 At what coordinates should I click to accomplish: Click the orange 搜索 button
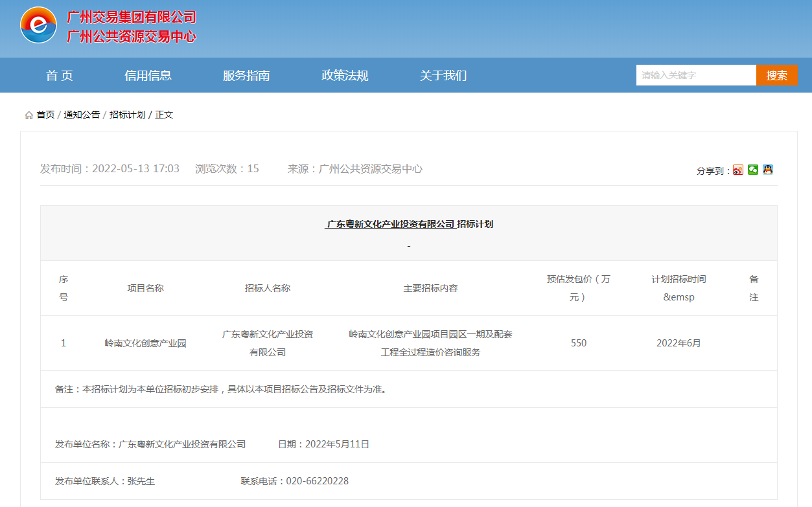(x=777, y=75)
